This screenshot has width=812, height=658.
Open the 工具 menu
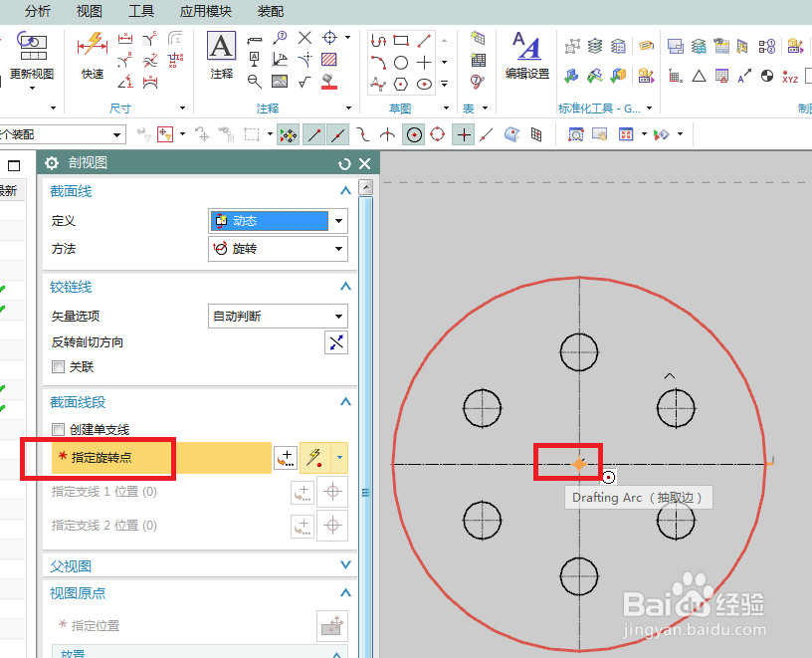141,11
